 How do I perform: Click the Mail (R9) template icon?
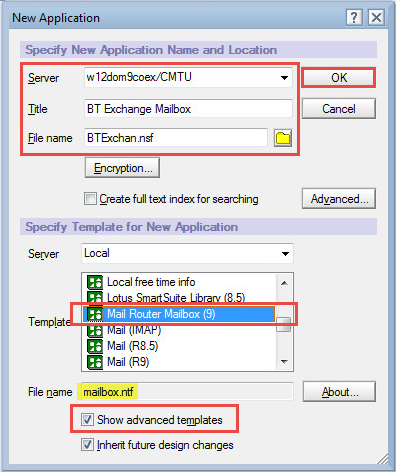(x=95, y=362)
